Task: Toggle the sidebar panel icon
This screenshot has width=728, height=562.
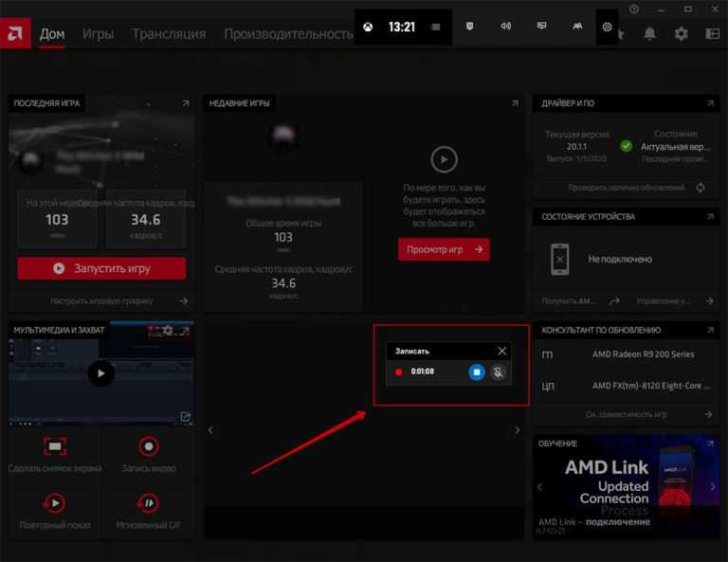Action: (x=713, y=33)
